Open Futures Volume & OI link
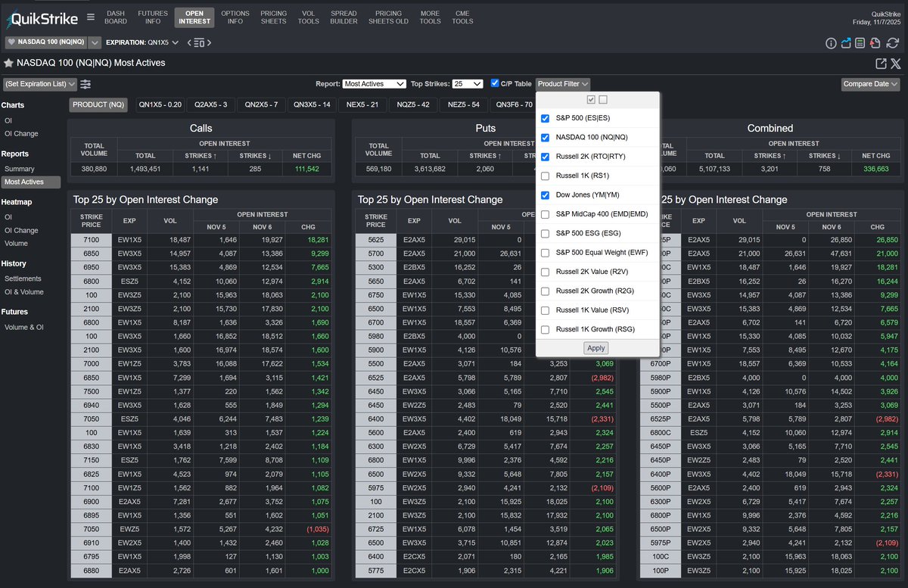The image size is (908, 588). click(x=23, y=327)
